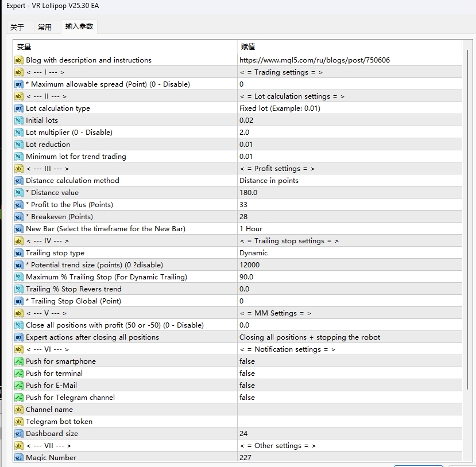Select the '< = Other settings = >' row
Screen dimensions: 476x467
coord(238,446)
